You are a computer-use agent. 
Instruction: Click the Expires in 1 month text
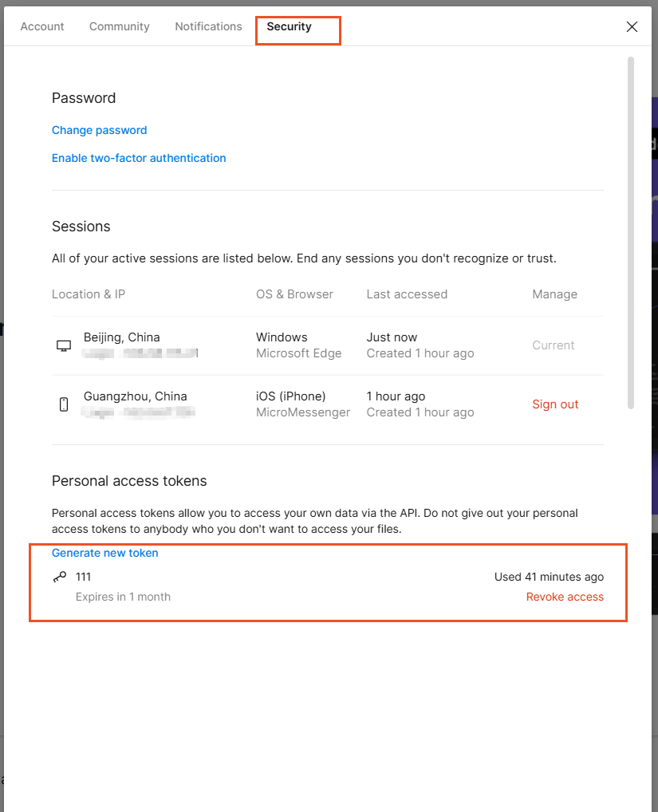pos(123,597)
